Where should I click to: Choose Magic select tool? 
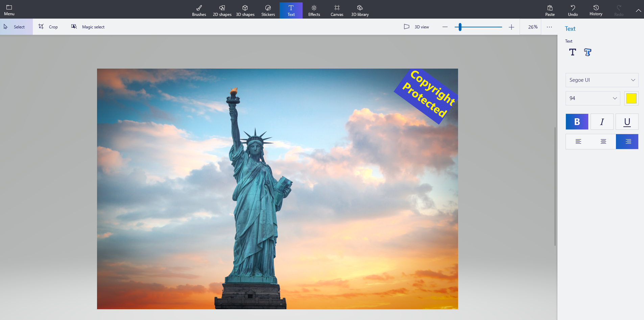click(88, 27)
